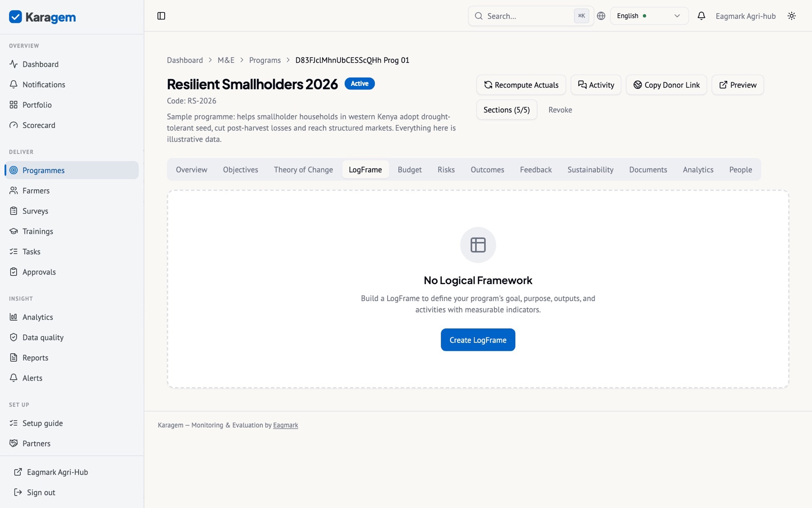Screen dimensions: 812x508
Task: Open the programme Analytics tab
Action: 698,169
